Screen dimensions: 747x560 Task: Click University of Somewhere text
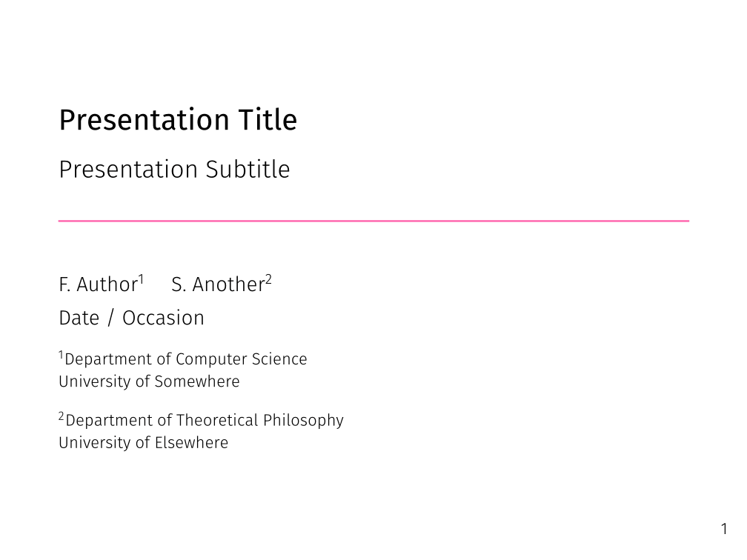coord(149,382)
